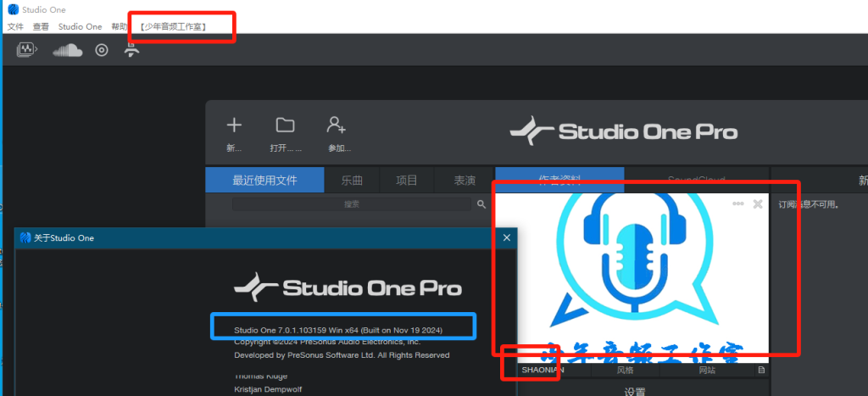
Task: Click the artist profile image
Action: pyautogui.click(x=632, y=278)
